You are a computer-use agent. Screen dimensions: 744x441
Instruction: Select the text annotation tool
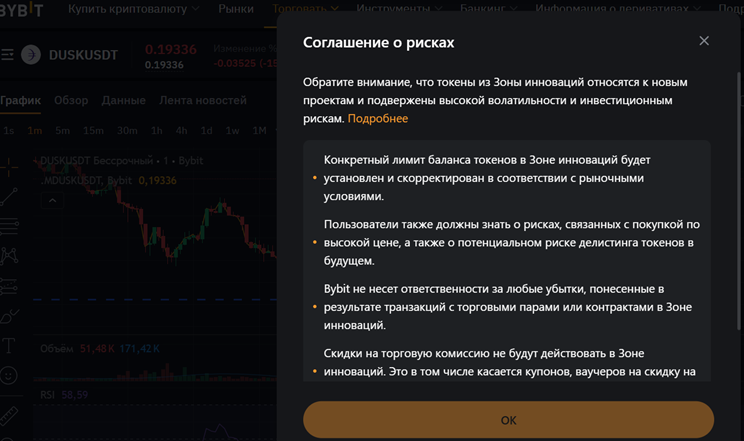coord(9,346)
